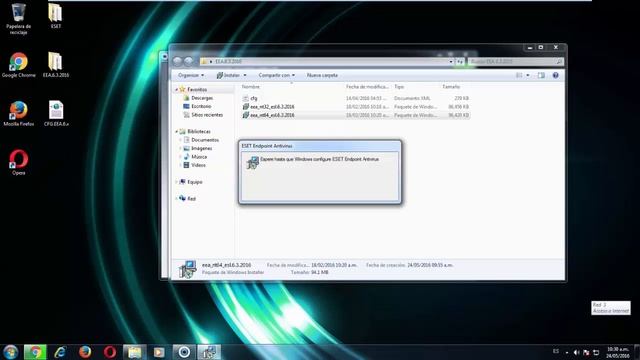Select Equipo in the navigation pane
The width and height of the screenshot is (640, 360).
point(195,182)
